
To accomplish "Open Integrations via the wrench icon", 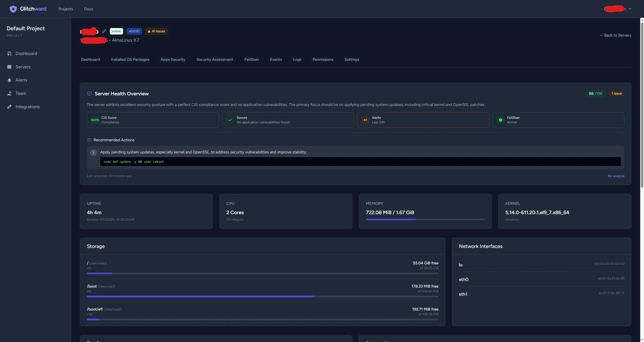I will [10, 107].
